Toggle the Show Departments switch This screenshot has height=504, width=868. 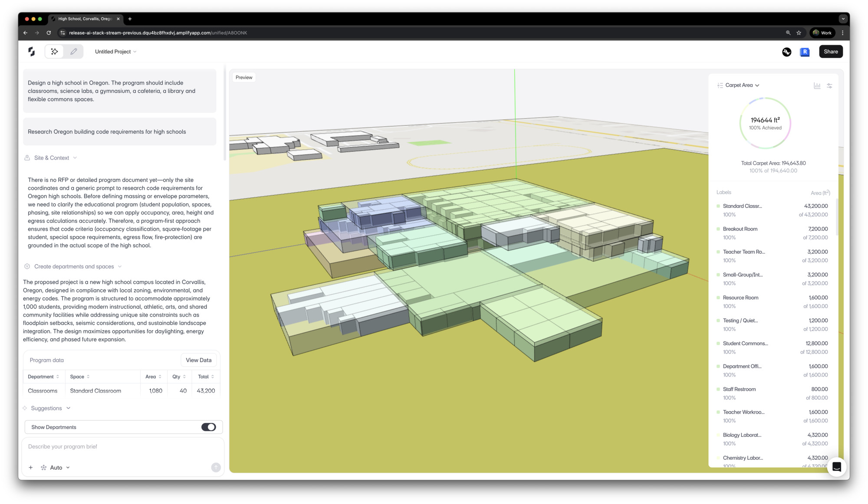(208, 427)
